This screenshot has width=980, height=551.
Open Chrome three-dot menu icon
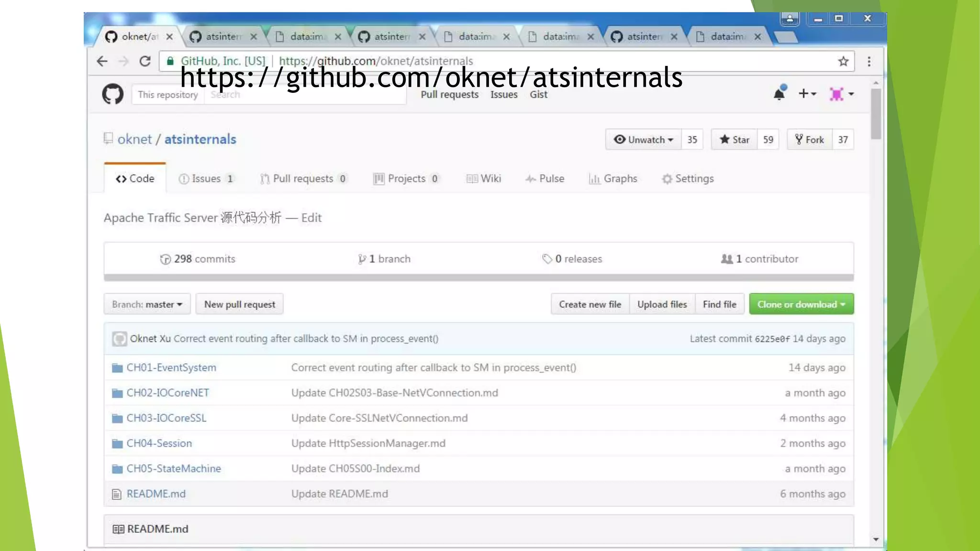pos(869,61)
